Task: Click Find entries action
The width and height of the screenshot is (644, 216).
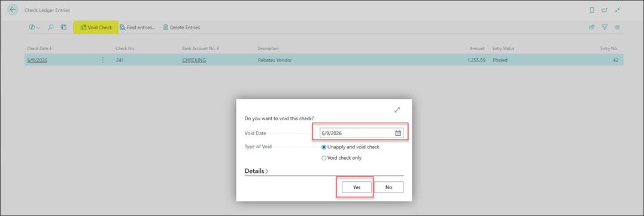Action: [x=138, y=28]
